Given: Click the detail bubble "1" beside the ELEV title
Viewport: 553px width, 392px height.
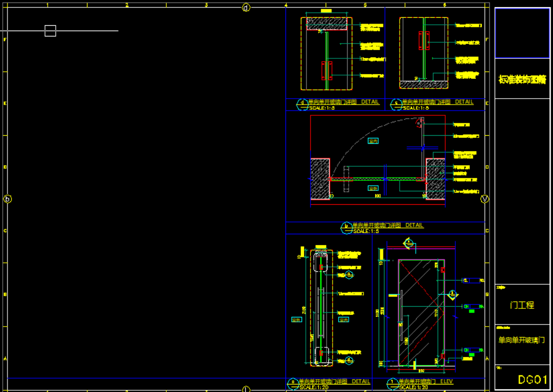Looking at the screenshot, I should coord(392,382).
